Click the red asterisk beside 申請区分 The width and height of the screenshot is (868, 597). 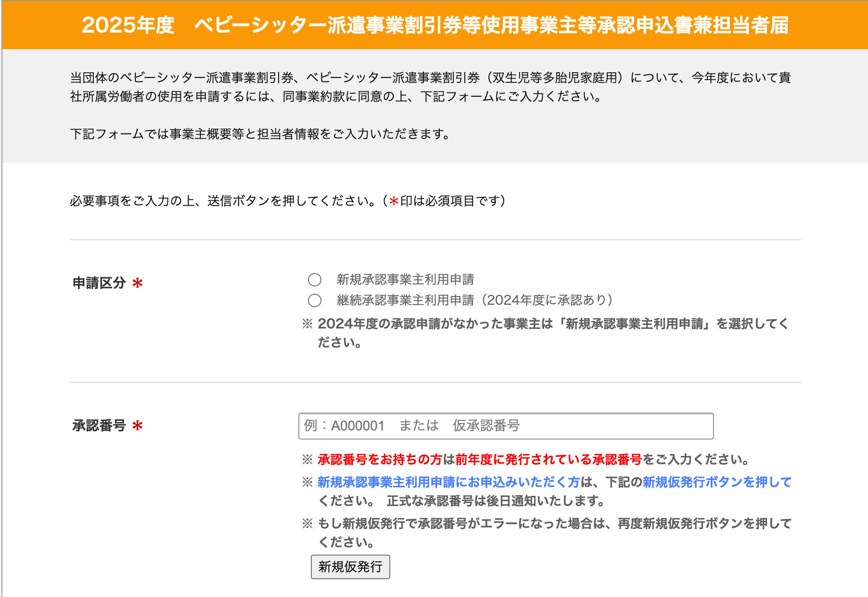pyautogui.click(x=138, y=283)
